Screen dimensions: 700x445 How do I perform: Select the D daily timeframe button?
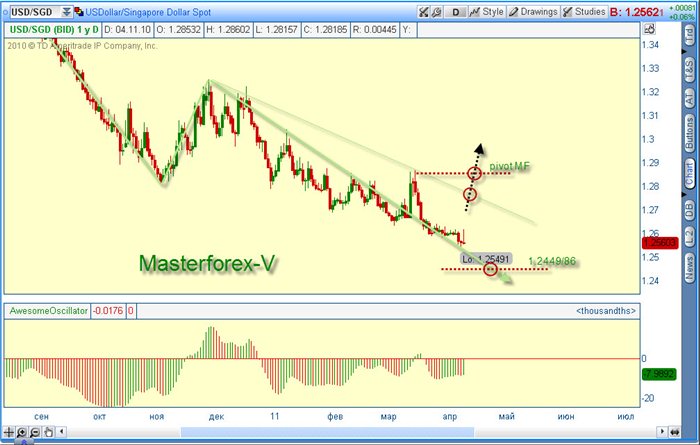point(455,12)
